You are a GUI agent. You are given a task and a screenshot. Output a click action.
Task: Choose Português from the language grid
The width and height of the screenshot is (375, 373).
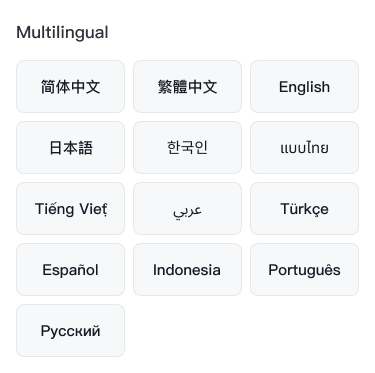304,270
